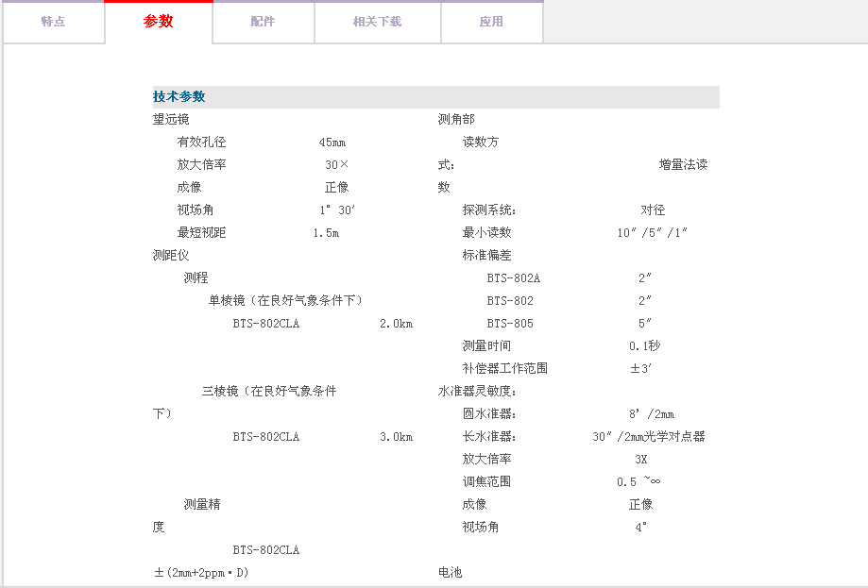The width and height of the screenshot is (868, 588).
Task: Click the 技术参数 section header
Action: click(x=179, y=97)
